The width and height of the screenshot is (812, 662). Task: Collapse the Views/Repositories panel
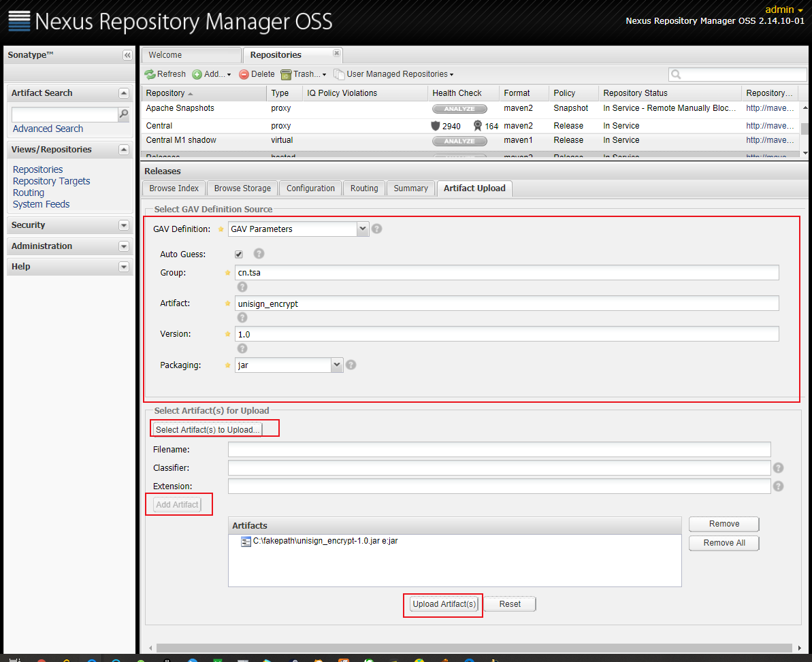[x=124, y=150]
